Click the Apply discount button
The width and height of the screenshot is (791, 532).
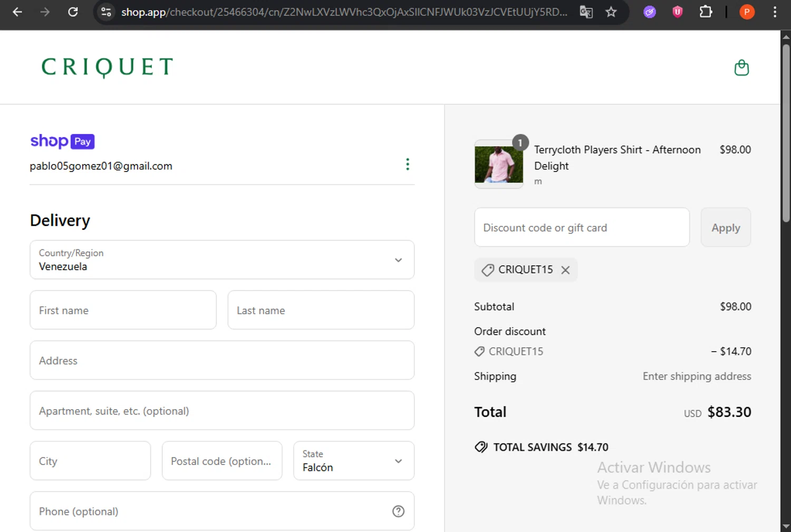[x=726, y=227]
